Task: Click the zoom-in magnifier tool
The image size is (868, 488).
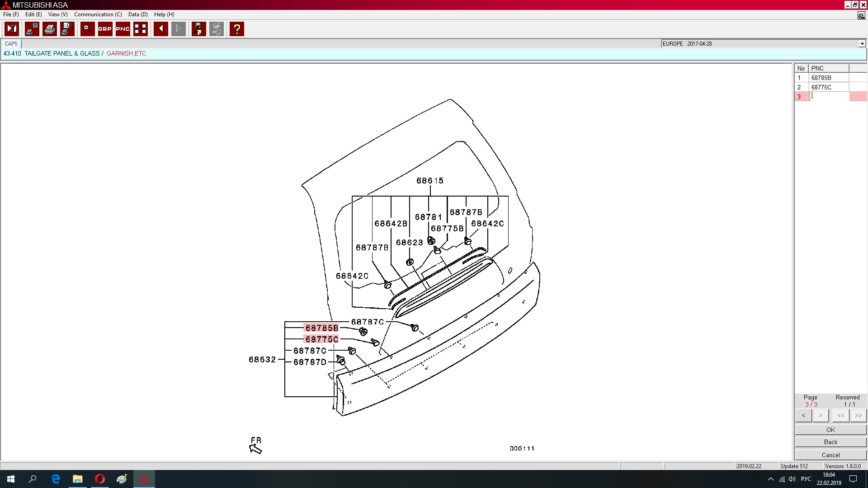Action: click(x=87, y=29)
